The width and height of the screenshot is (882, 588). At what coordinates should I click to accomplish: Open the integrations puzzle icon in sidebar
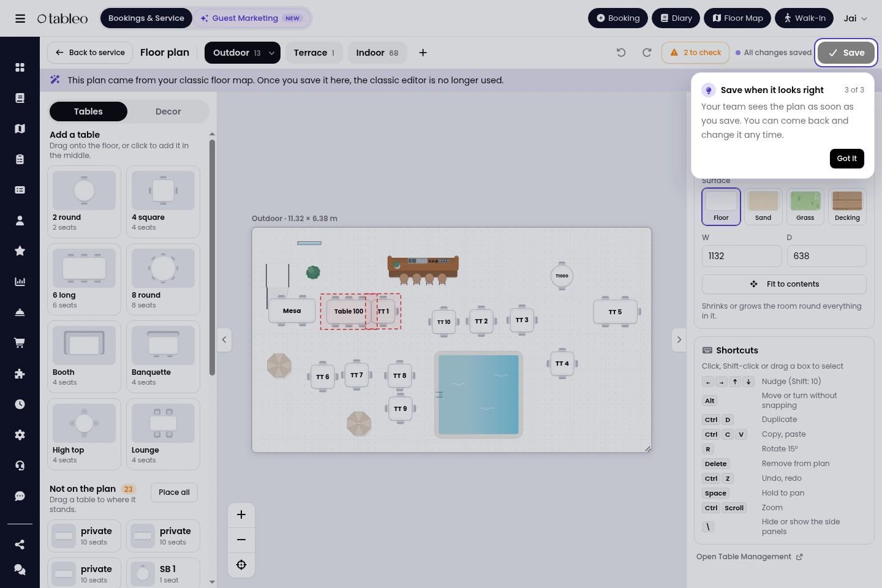coord(20,374)
